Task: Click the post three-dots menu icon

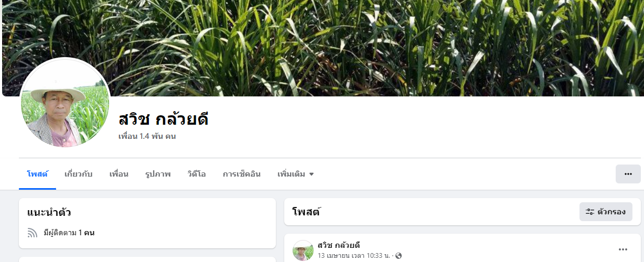Action: (x=623, y=249)
